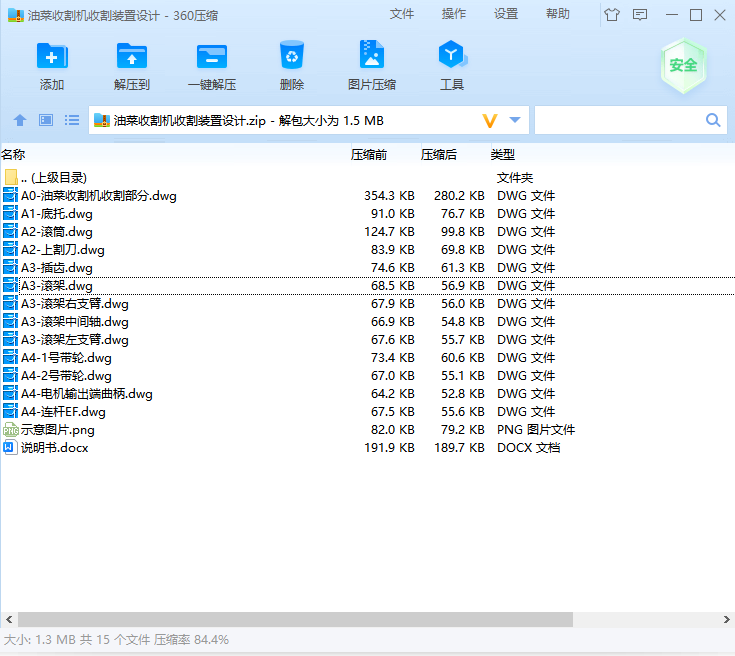
Task: Select the file A3-滚架中间轴.dwg
Action: [x=75, y=322]
